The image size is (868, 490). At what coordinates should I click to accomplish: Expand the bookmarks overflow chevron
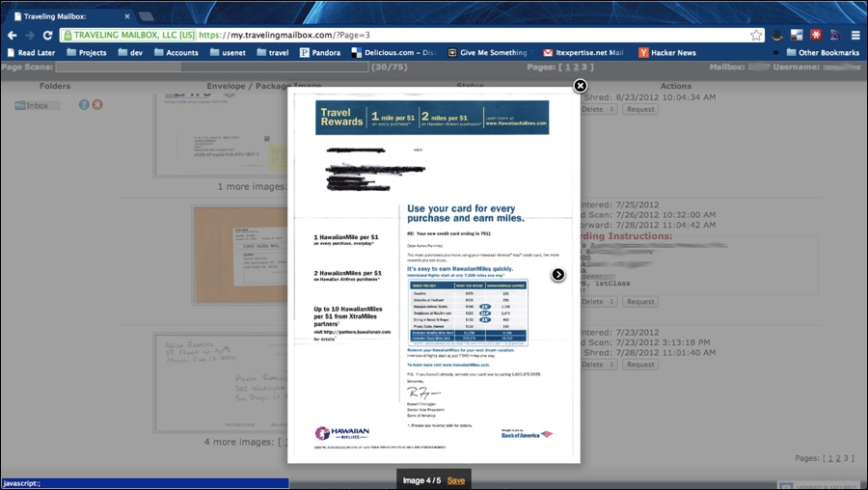pyautogui.click(x=775, y=53)
